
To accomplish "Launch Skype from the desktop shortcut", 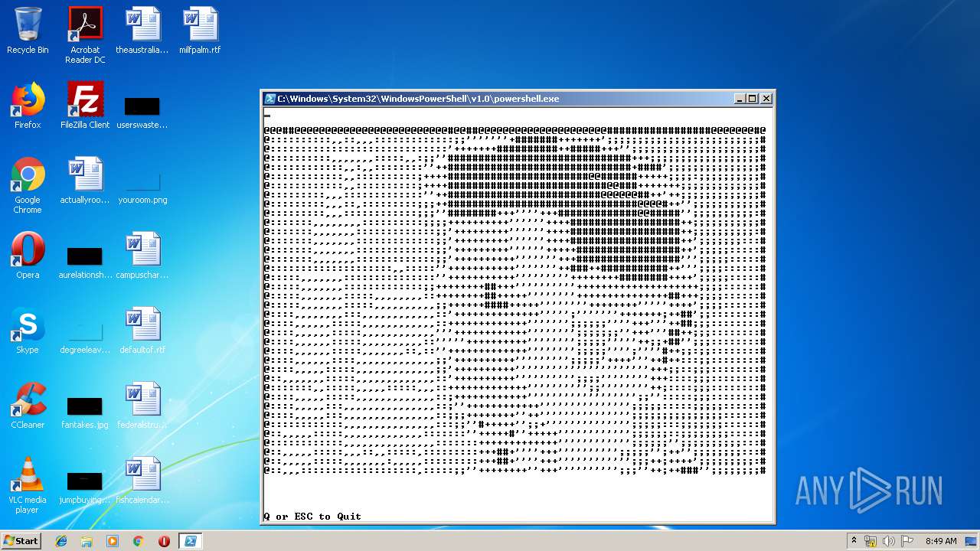I will (x=28, y=331).
